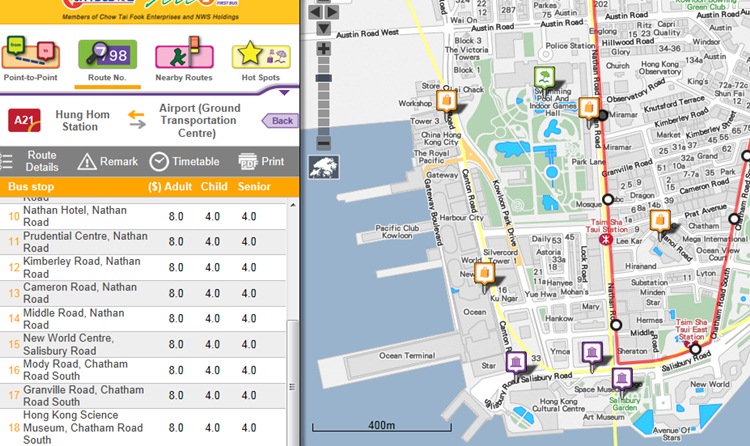Click bus stop circle near Mosque

[608, 199]
